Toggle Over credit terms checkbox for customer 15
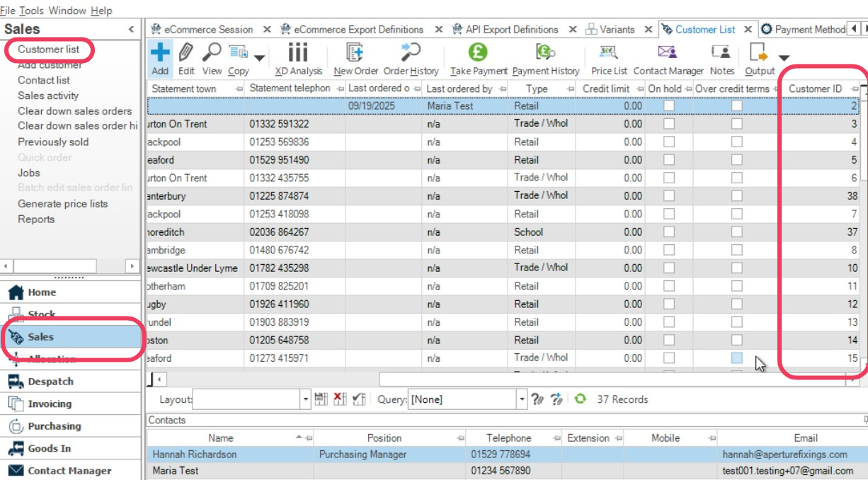Screen dimensions: 868x480 (x=737, y=358)
